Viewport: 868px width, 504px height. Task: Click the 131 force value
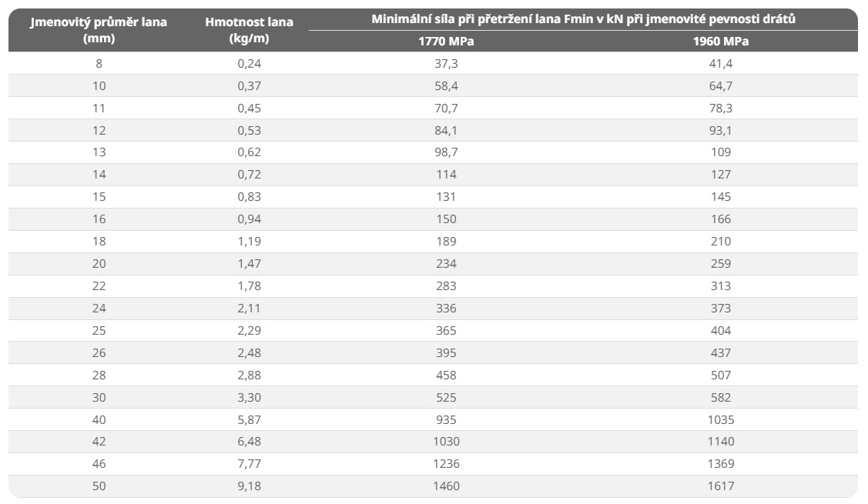point(446,196)
